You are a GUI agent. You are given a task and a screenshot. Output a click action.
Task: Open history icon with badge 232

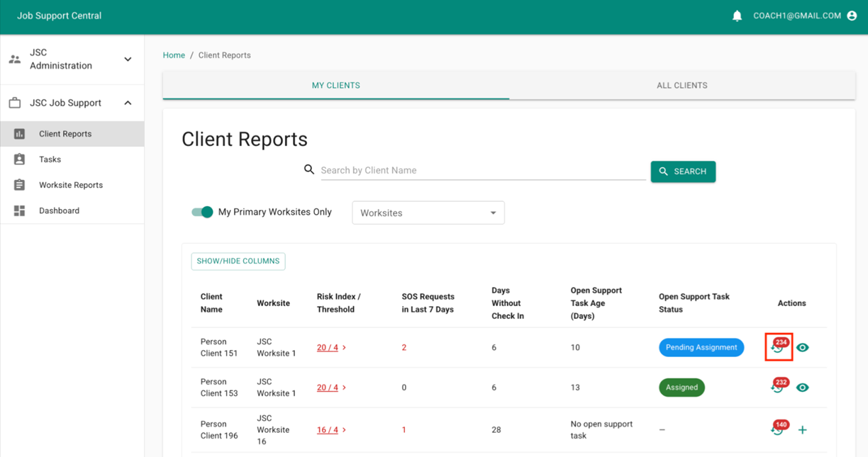click(779, 387)
